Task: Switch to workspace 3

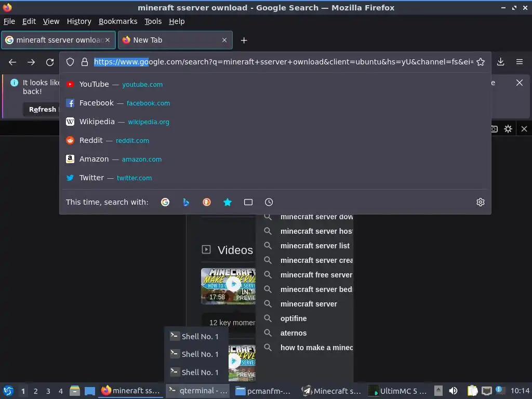Action: (x=48, y=391)
